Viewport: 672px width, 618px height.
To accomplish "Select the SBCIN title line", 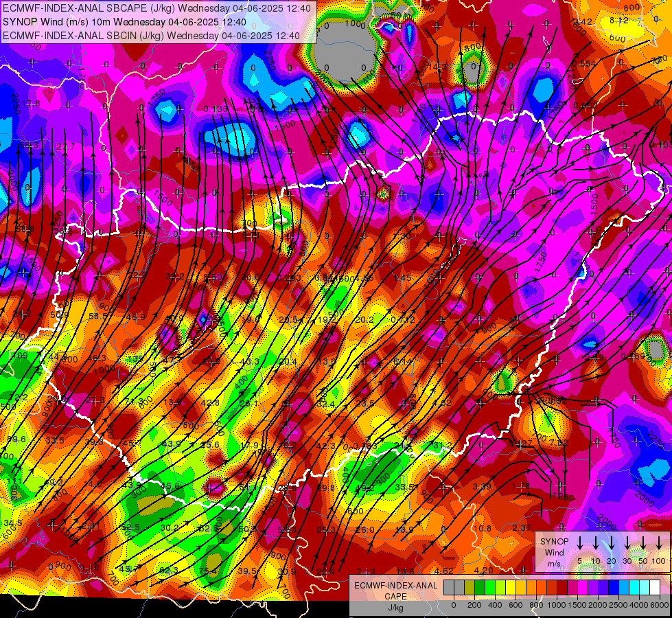I will click(151, 36).
